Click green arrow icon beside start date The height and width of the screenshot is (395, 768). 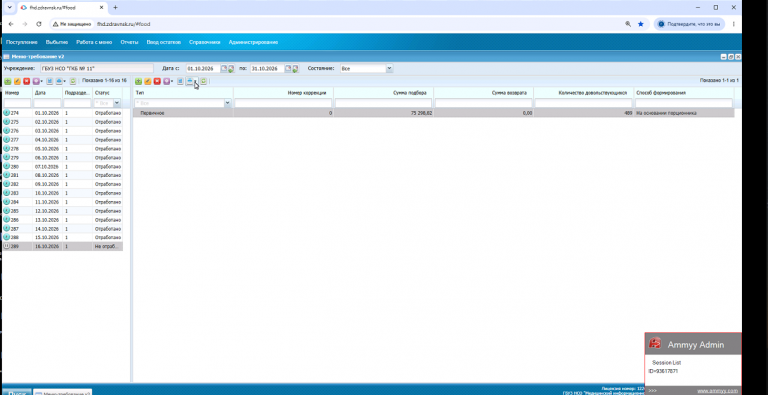[231, 69]
